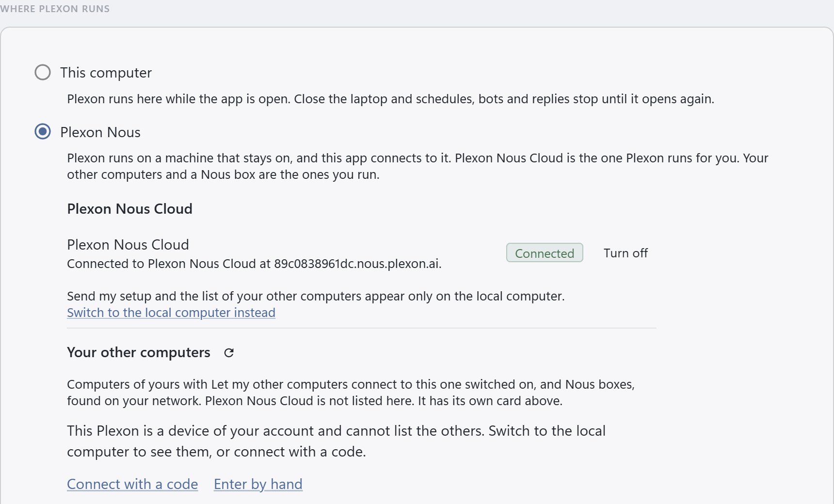This screenshot has height=504, width=834.
Task: Select the Plexon Nous radio option
Action: (x=43, y=132)
